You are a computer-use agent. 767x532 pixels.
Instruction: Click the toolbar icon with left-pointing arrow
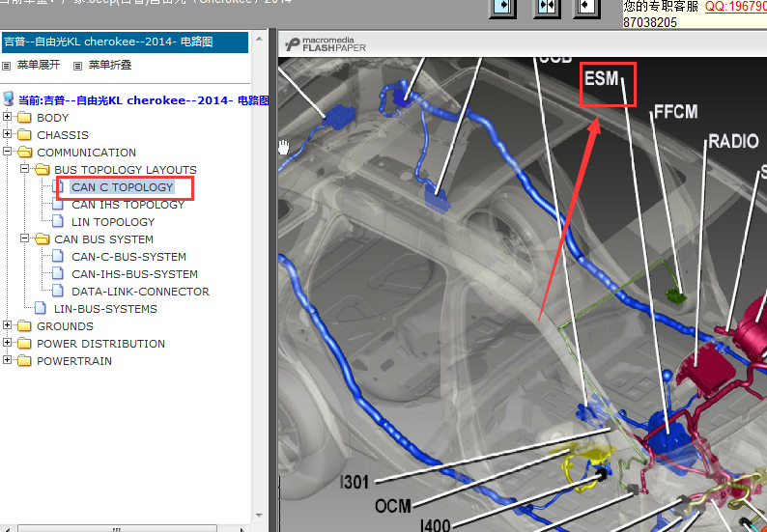click(x=586, y=7)
